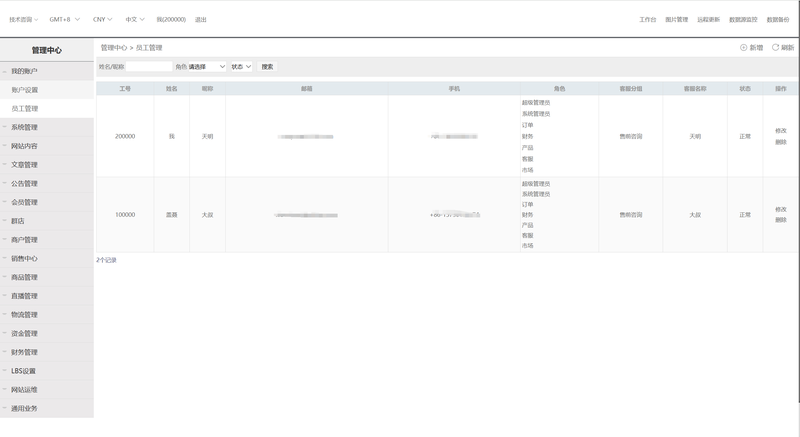The width and height of the screenshot is (800, 437).
Task: Click the 2个记录 record count text
Action: click(x=106, y=260)
